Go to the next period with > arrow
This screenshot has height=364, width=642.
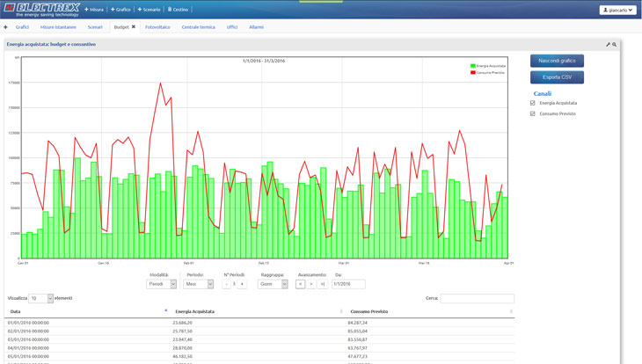tap(311, 284)
